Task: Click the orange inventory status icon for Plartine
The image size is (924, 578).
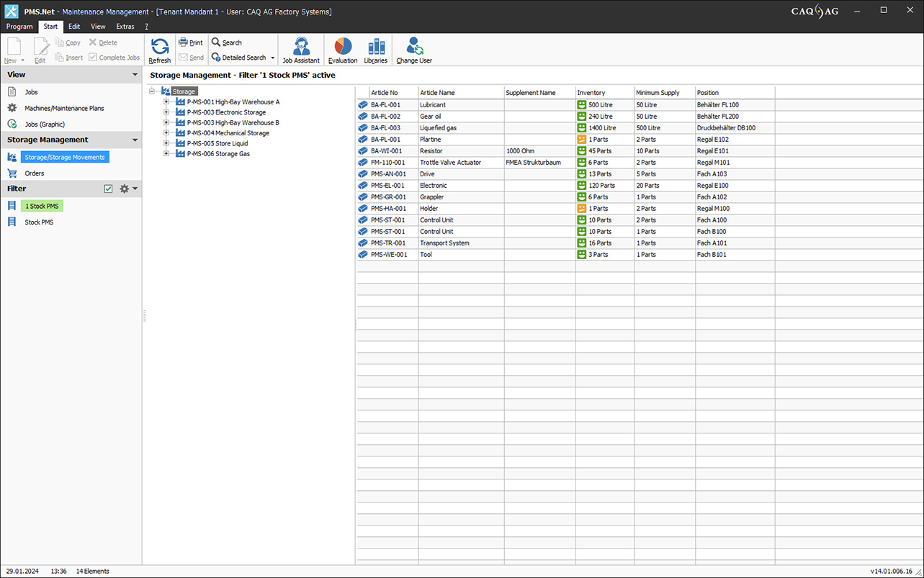Action: click(582, 139)
